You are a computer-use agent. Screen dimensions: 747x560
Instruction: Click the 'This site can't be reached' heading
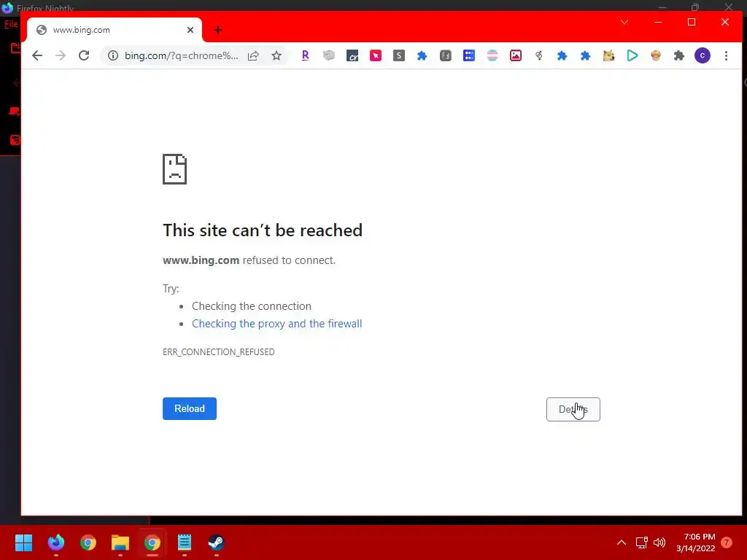pos(263,230)
